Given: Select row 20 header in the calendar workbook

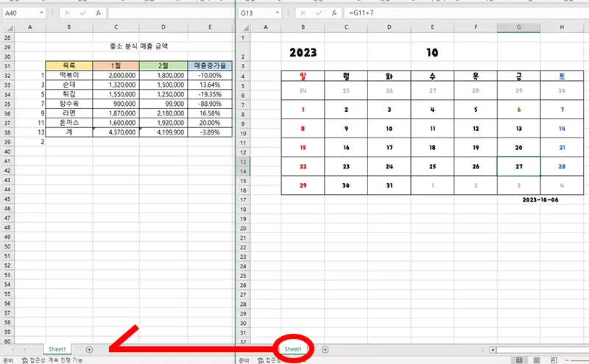Looking at the screenshot, I should [x=244, y=229].
